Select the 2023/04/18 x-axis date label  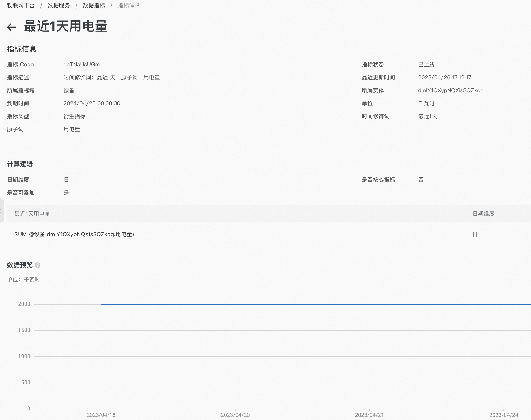tap(101, 415)
